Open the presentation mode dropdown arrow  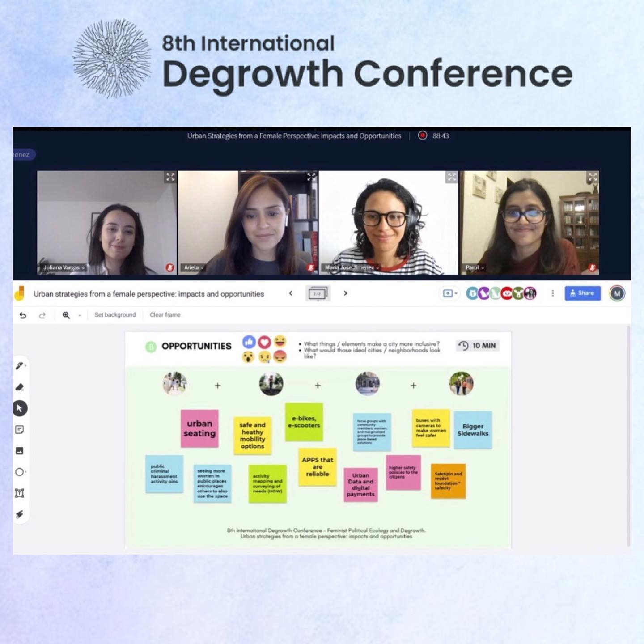455,294
